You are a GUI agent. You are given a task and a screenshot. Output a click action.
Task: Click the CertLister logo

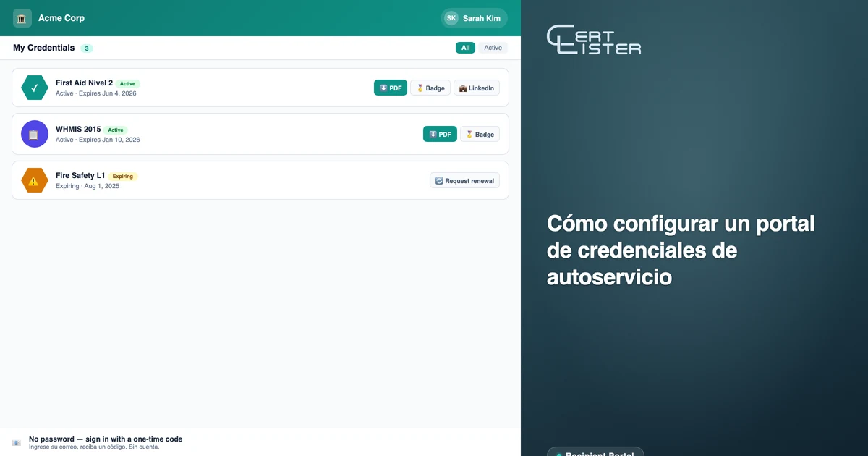(594, 40)
